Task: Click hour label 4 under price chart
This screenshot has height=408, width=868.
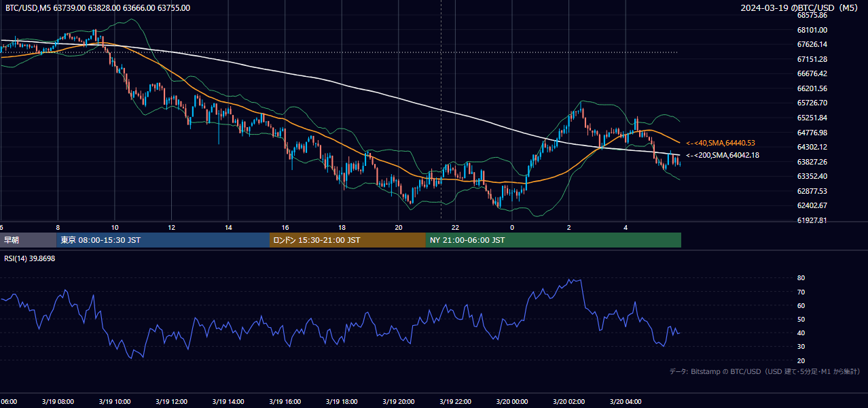Action: click(x=626, y=227)
